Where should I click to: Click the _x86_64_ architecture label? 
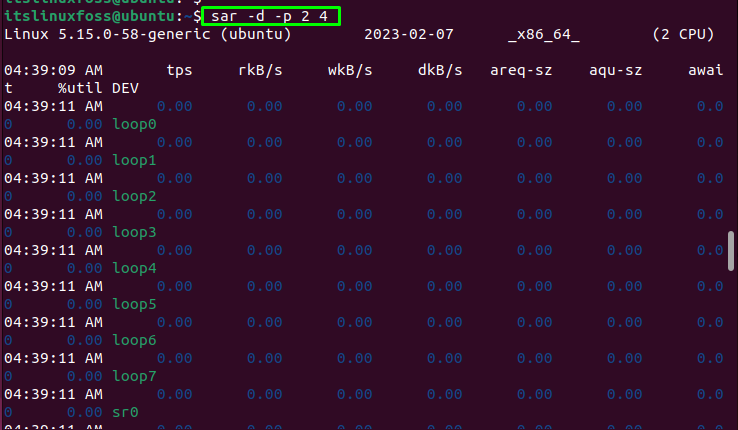(x=544, y=34)
